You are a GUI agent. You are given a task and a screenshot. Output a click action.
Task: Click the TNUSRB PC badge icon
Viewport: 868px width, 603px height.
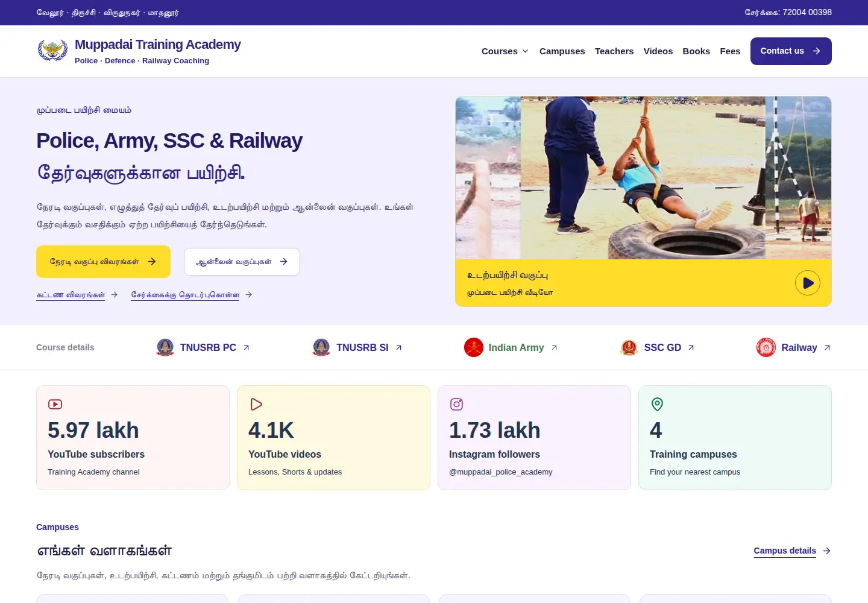pos(165,347)
